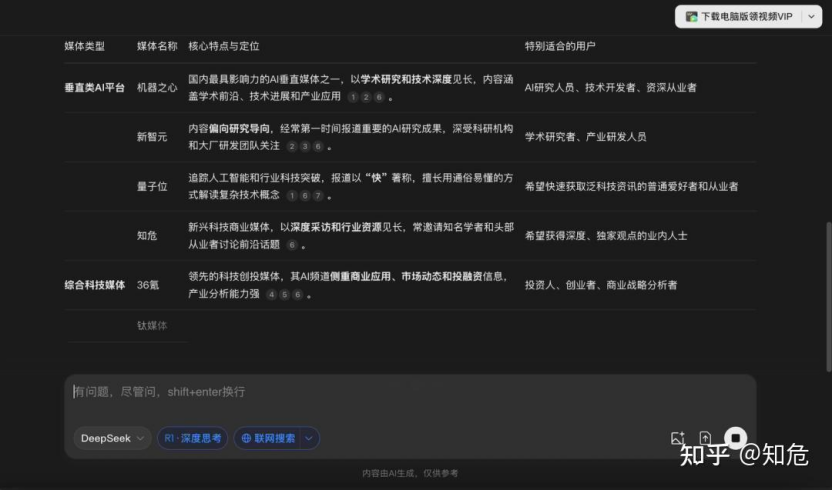
Task: Click the stop generation button
Action: (735, 438)
